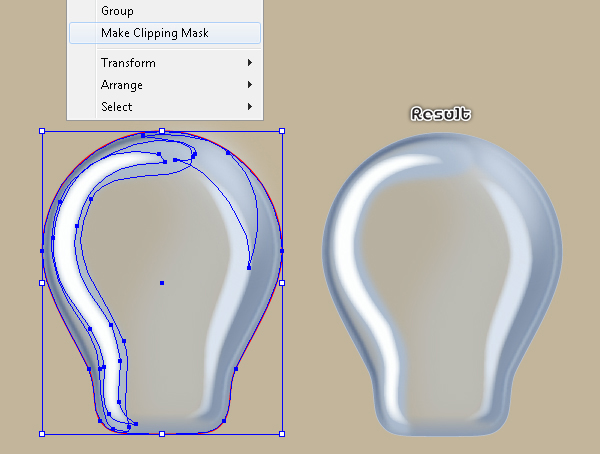The image size is (600, 454).
Task: Click the top-center bounding box handle
Action: pos(162,131)
